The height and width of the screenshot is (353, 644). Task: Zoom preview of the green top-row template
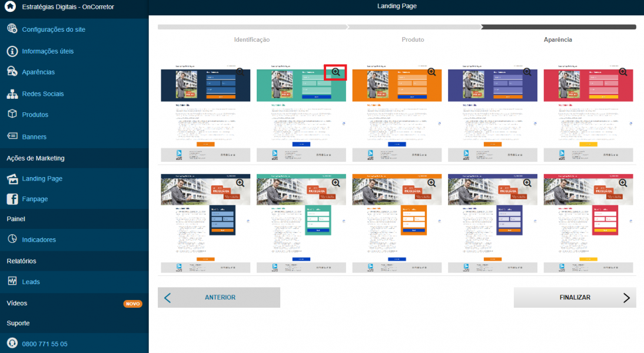coord(336,72)
